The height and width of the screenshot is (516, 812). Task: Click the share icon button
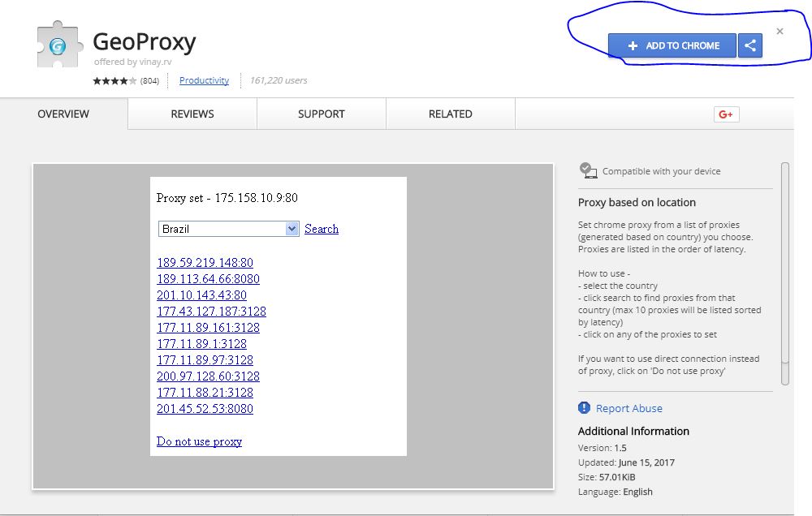pos(749,45)
